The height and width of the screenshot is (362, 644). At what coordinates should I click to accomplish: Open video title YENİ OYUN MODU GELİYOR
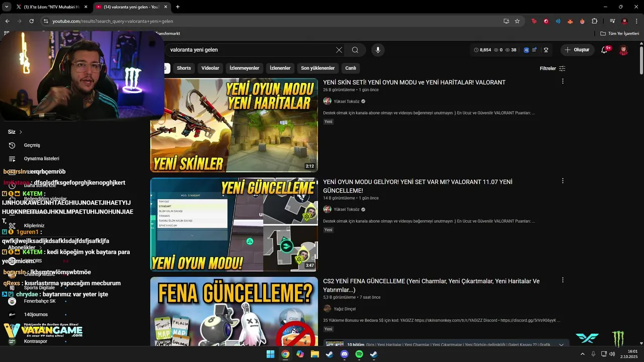418,186
